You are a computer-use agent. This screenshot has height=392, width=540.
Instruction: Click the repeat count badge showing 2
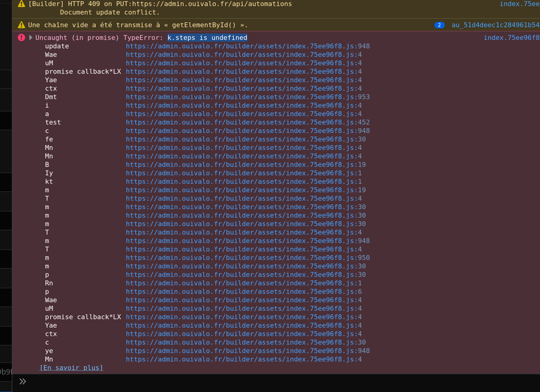[439, 25]
